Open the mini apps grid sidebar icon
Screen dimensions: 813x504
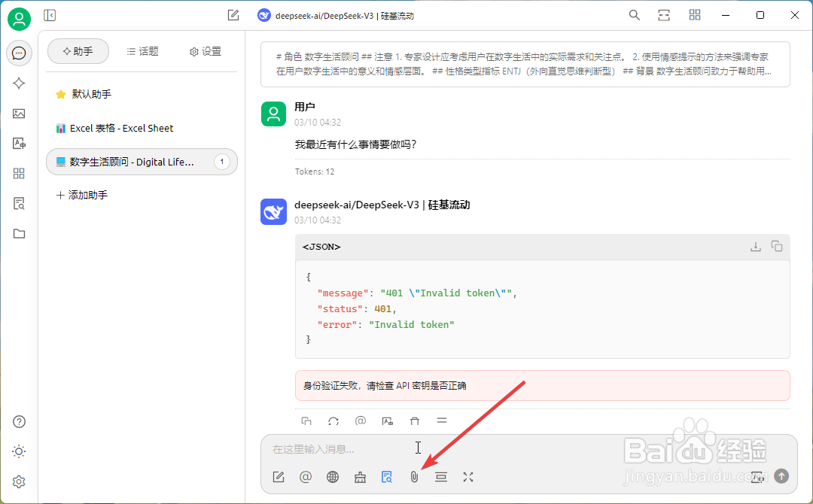click(19, 174)
